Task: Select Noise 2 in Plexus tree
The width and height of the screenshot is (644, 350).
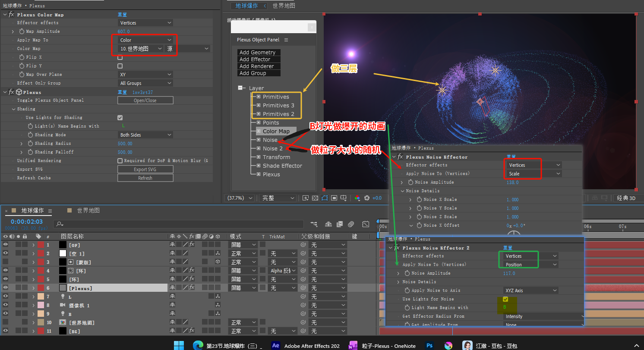Action: pos(273,148)
